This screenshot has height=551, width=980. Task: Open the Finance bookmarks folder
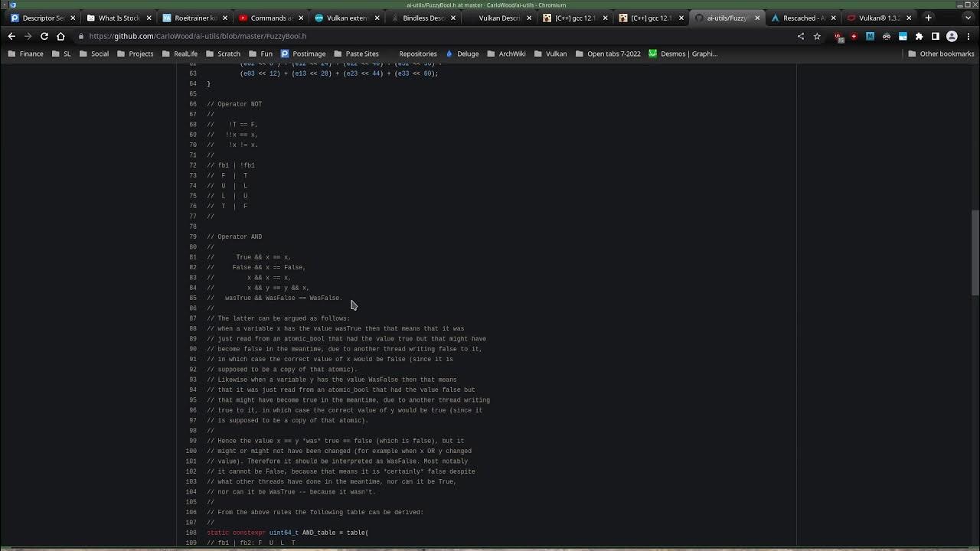26,54
